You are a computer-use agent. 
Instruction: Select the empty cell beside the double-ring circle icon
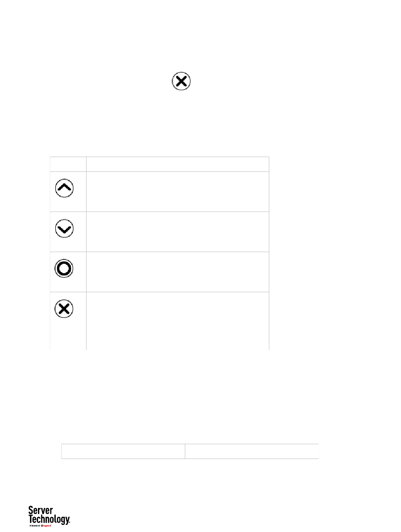(178, 272)
